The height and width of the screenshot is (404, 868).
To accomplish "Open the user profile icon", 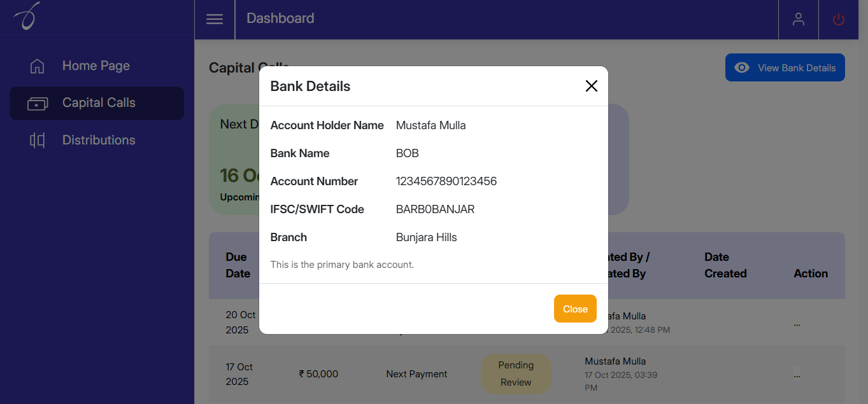I will click(x=798, y=19).
